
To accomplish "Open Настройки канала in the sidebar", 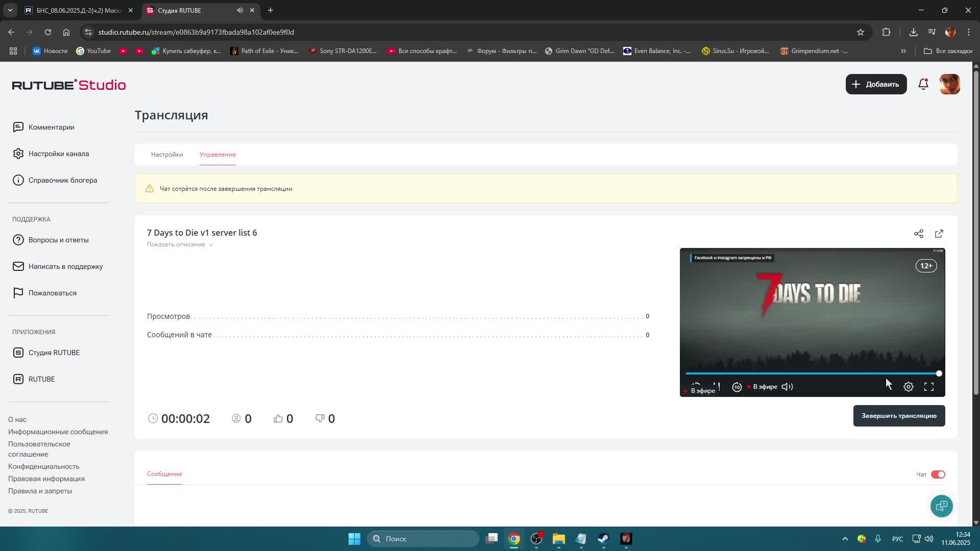I will coord(58,154).
